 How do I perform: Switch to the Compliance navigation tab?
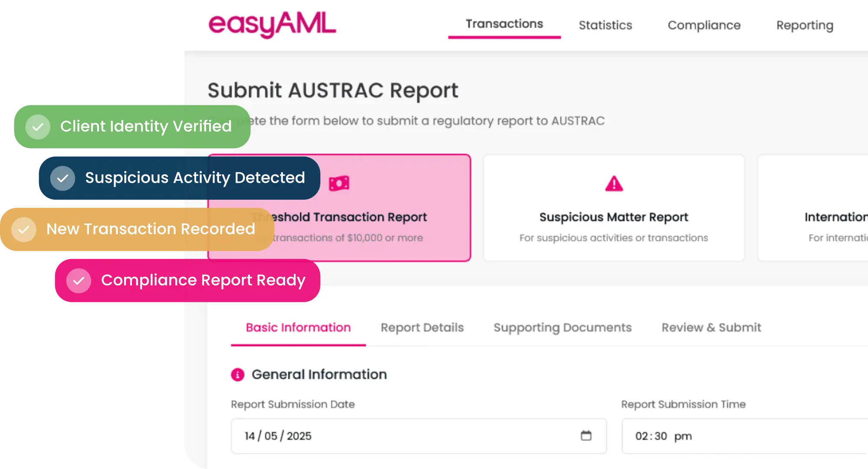click(704, 25)
